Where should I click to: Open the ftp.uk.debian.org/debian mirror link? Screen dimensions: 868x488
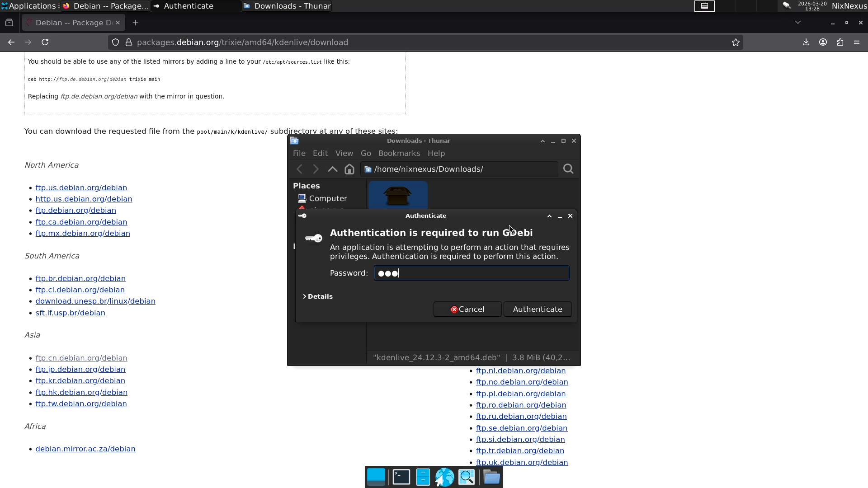click(522, 462)
